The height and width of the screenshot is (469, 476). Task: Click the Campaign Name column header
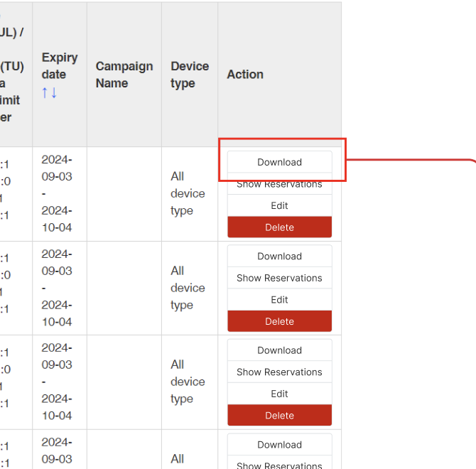click(124, 75)
